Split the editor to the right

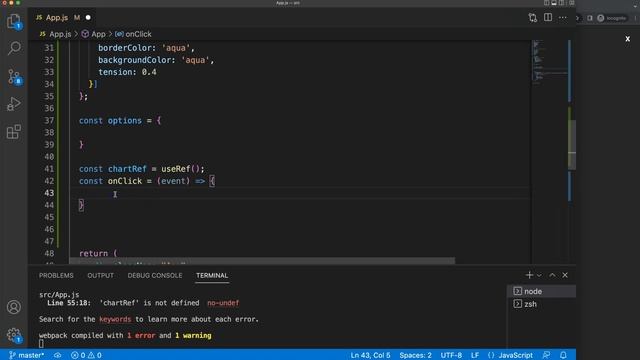point(548,18)
